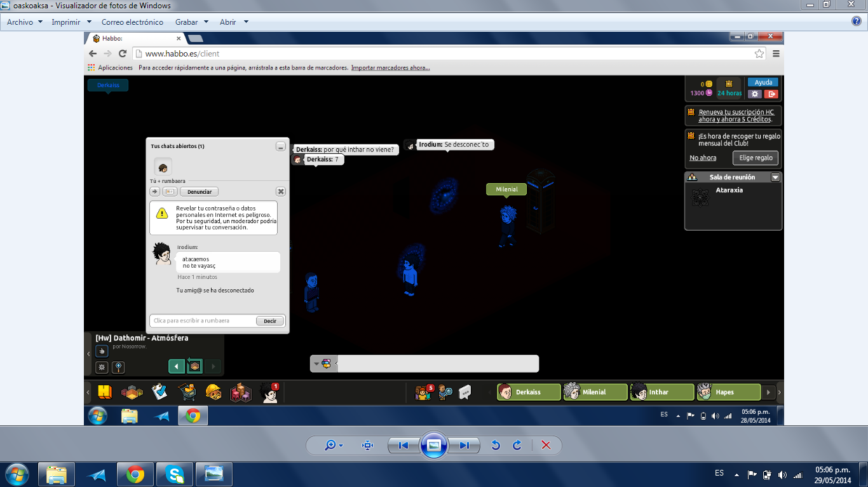Click the room chat input bar

click(437, 364)
